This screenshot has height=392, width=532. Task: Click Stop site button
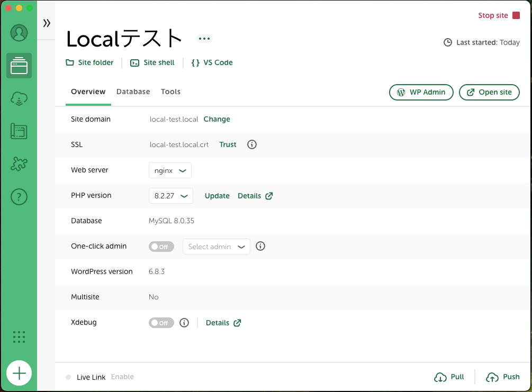(499, 15)
